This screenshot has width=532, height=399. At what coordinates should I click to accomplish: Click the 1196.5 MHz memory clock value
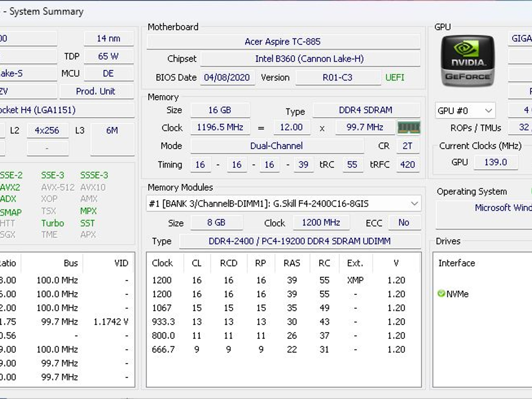220,127
